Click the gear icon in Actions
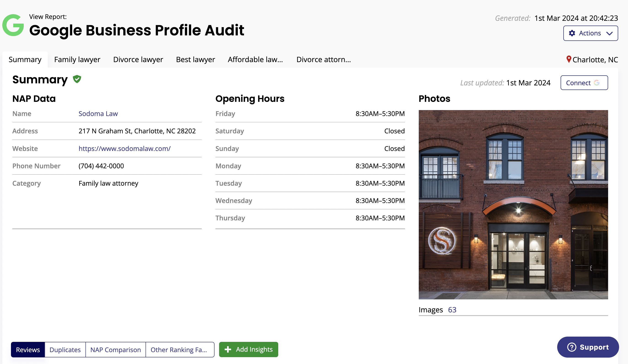The height and width of the screenshot is (364, 628). point(572,33)
